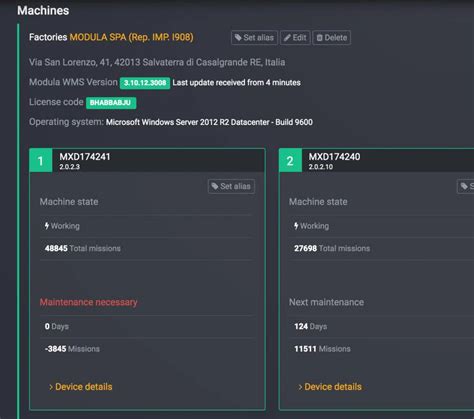Click the green number 2 machine badge

[290, 161]
